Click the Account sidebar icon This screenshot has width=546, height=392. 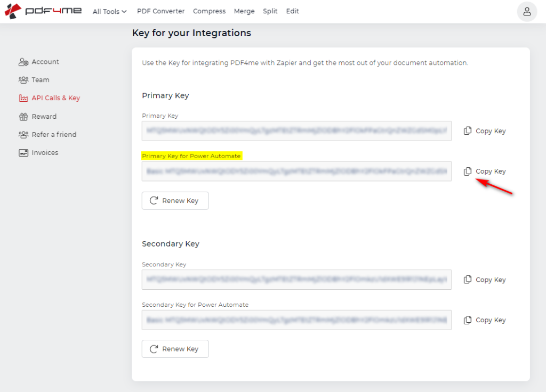(23, 62)
